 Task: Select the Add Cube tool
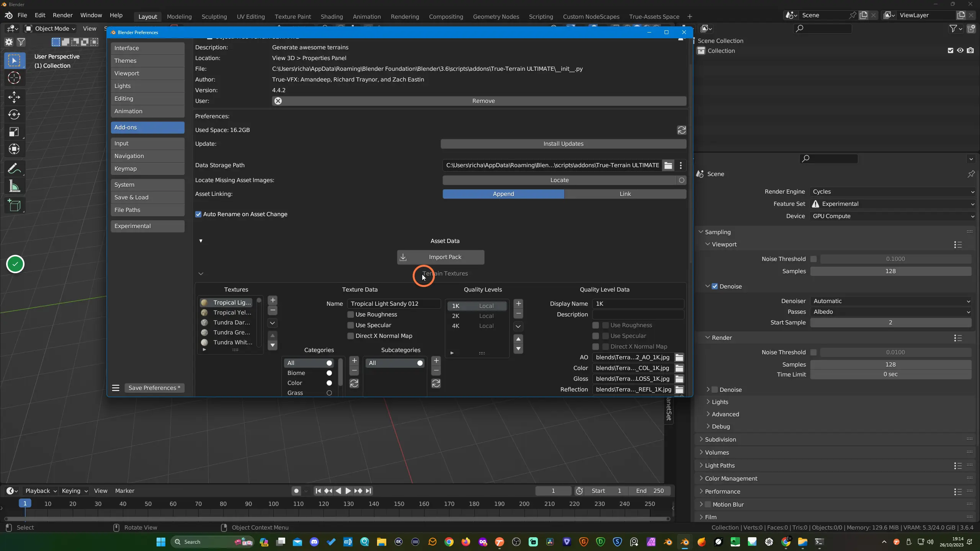pos(14,205)
